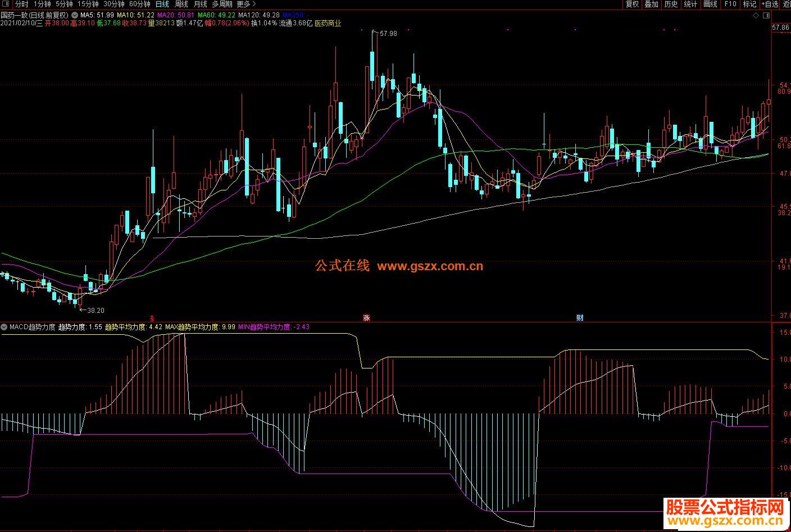The height and width of the screenshot is (532, 791).
Task: Open the 医药商业 sector link
Action: click(328, 24)
